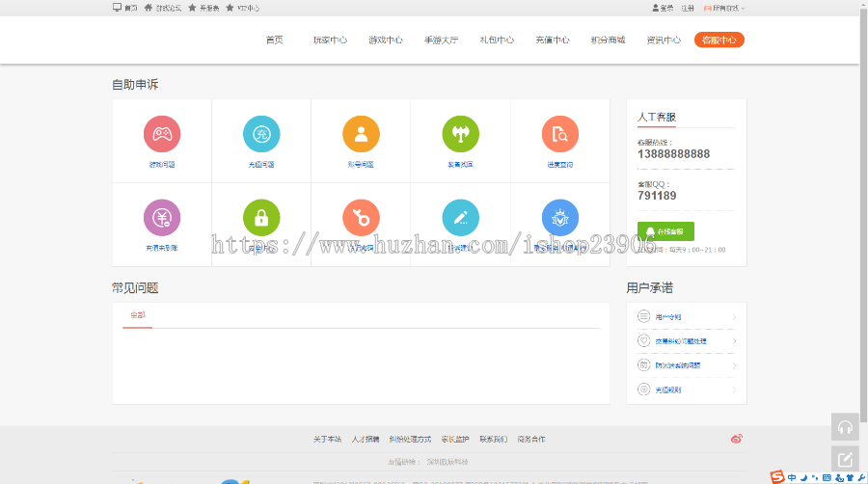Open the 商务合作 footer link

tap(531, 440)
